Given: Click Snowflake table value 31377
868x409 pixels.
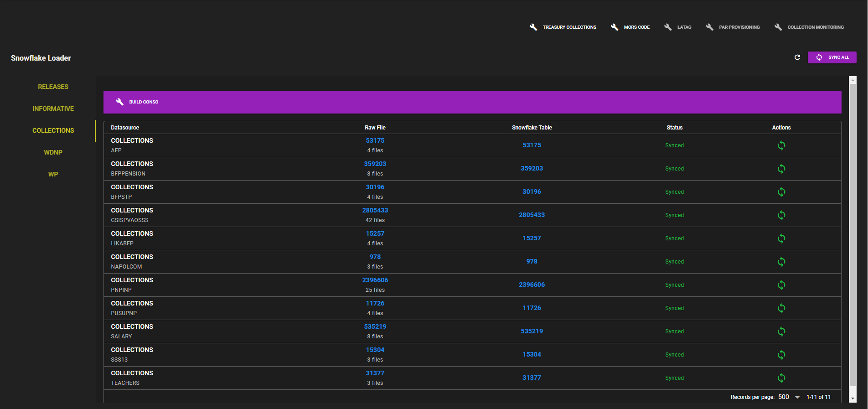Looking at the screenshot, I should (x=532, y=378).
